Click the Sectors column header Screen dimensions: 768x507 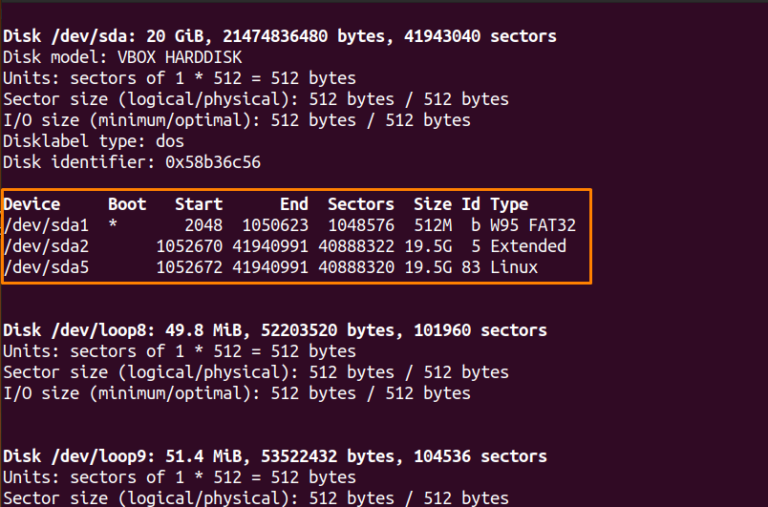pos(361,204)
